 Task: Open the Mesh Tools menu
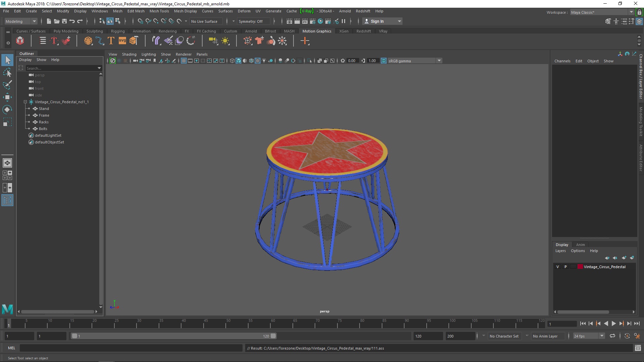pos(159,11)
